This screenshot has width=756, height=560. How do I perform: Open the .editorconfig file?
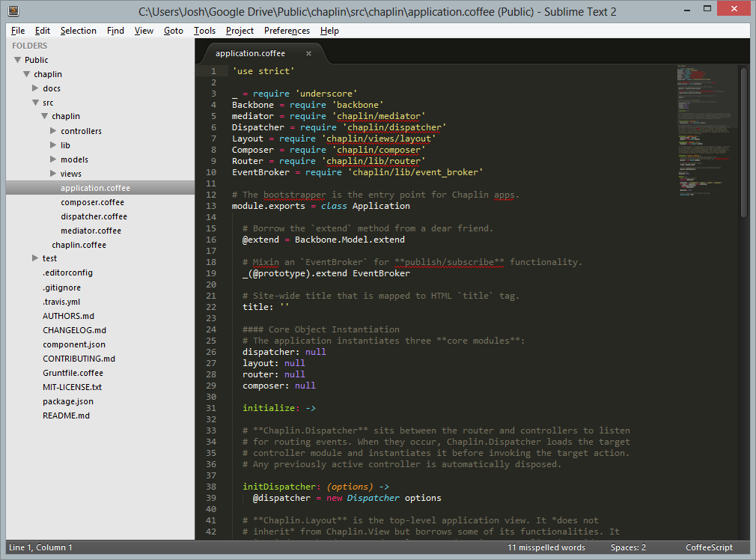tap(67, 273)
